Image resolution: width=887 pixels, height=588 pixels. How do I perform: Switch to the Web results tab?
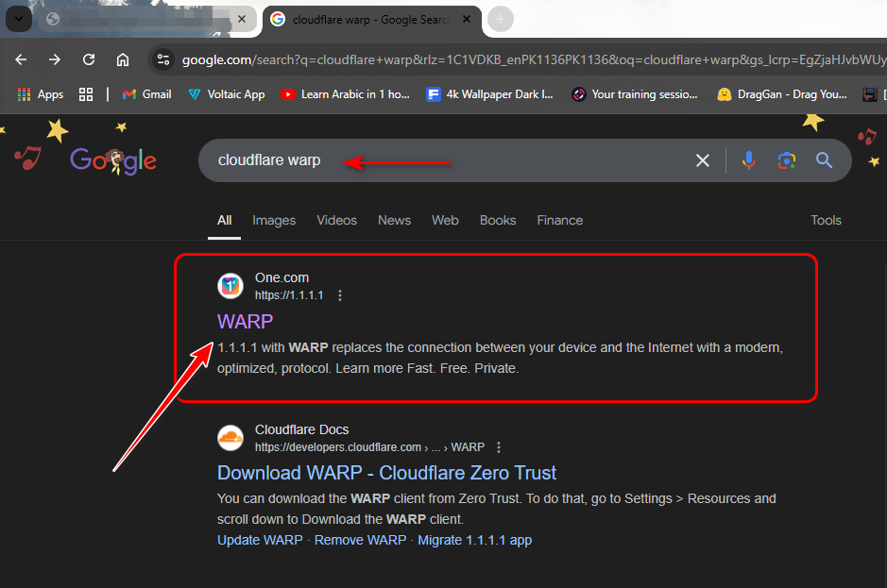pos(445,221)
